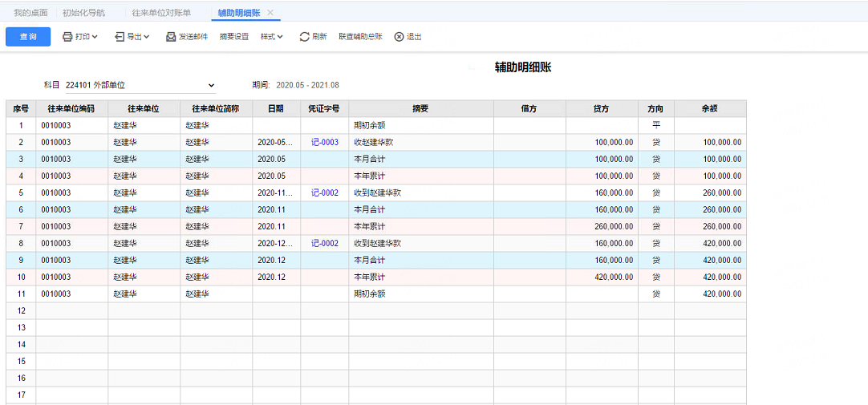
Task: Click the 发送邮件 envelope icon
Action: click(171, 37)
